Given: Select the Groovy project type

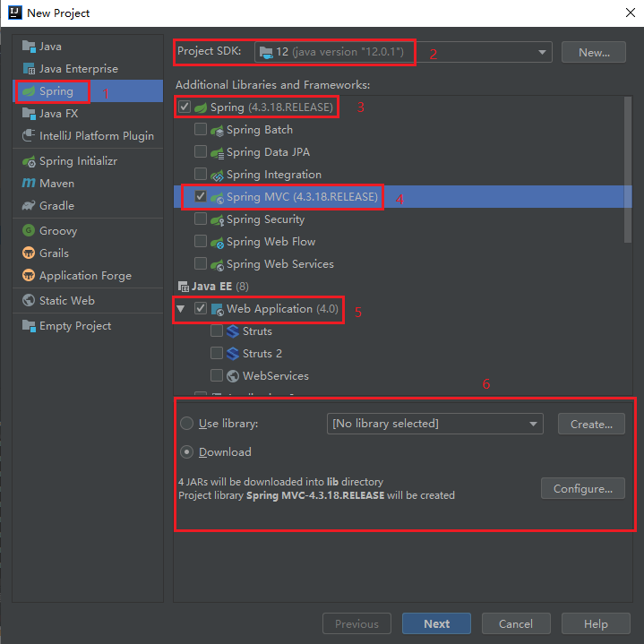Looking at the screenshot, I should pos(88,230).
